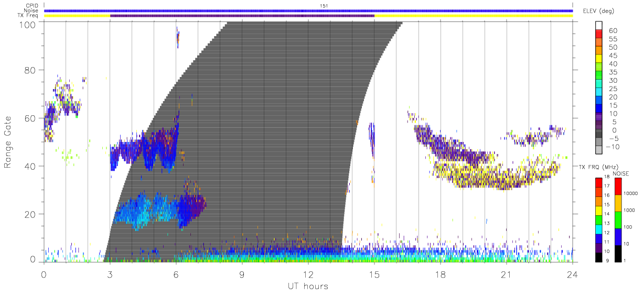Pick the green segment of NOISE colorbar
Image resolution: width=644 pixels, height=297 pixels.
(x=618, y=220)
